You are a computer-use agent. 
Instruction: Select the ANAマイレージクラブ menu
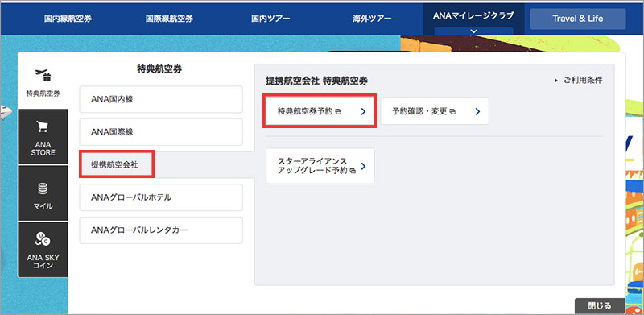(x=473, y=16)
